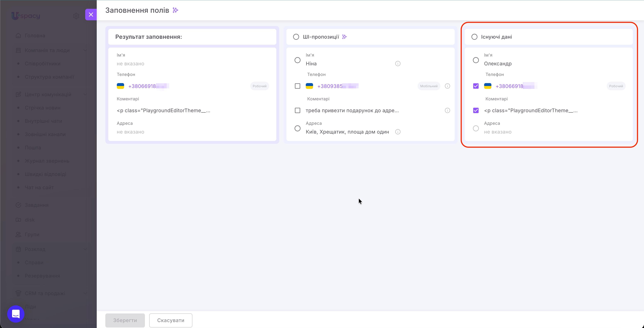Open info icon for name Ніна
The width and height of the screenshot is (644, 328).
click(x=398, y=63)
